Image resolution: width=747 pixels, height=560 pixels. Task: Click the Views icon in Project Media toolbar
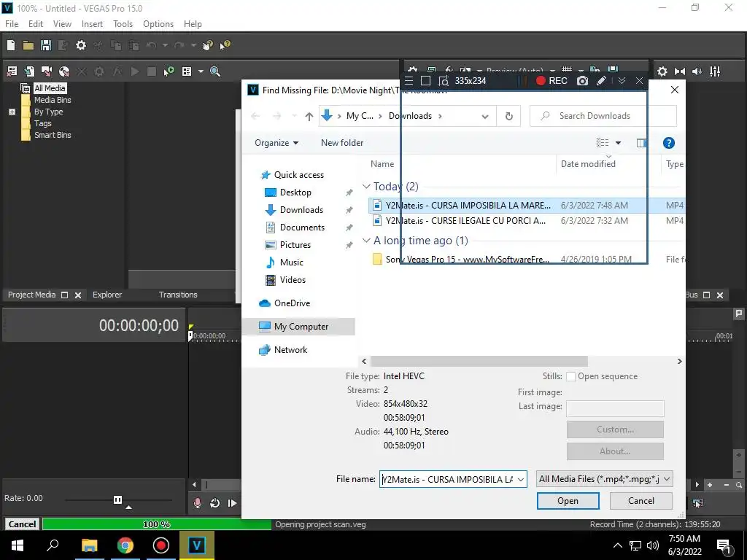coord(187,71)
